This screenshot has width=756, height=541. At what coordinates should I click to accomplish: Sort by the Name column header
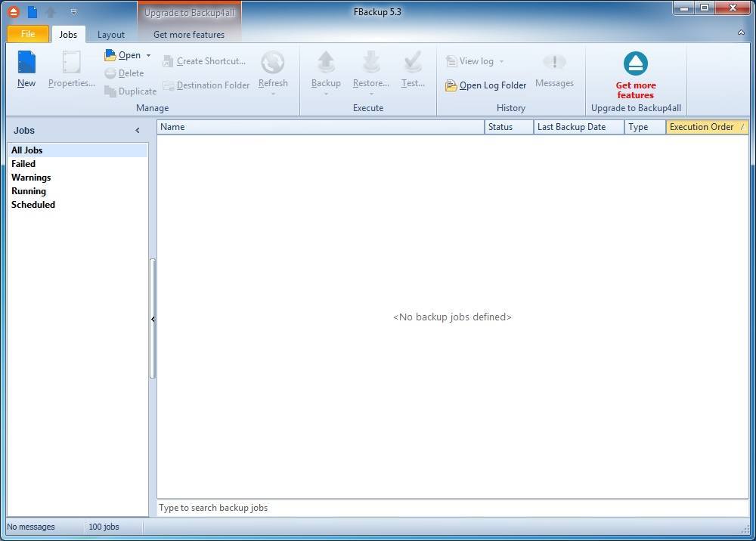(321, 127)
